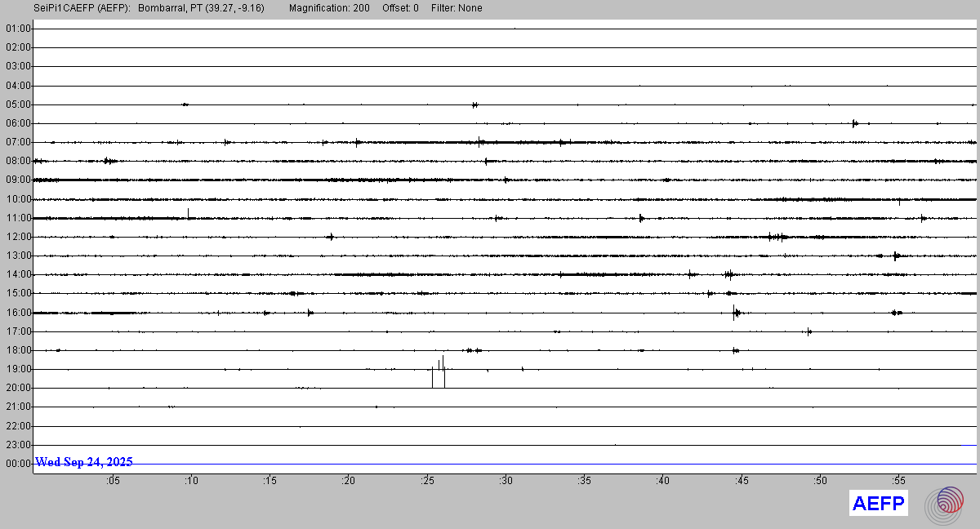Select the 16:00 hour label

[x=18, y=313]
